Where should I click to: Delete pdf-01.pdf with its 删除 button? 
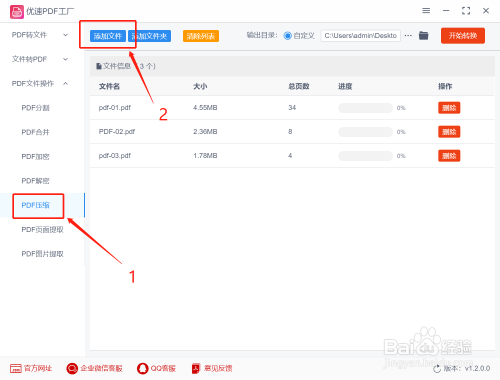tap(449, 108)
